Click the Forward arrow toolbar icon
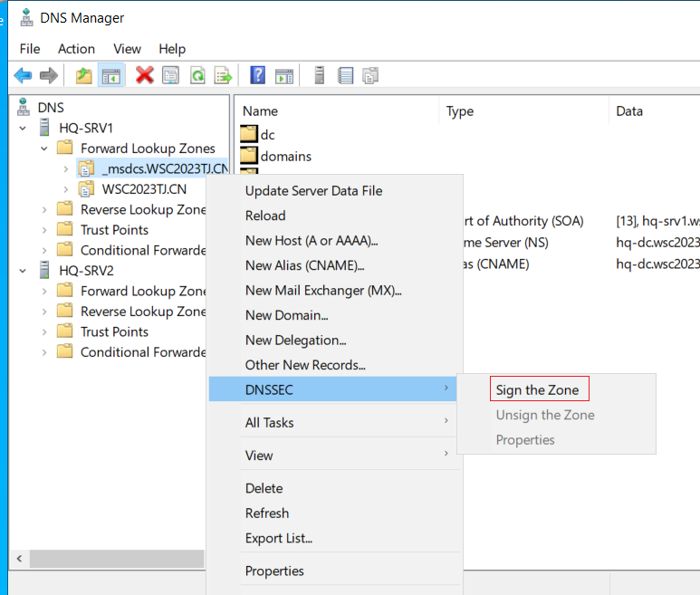 (49, 75)
